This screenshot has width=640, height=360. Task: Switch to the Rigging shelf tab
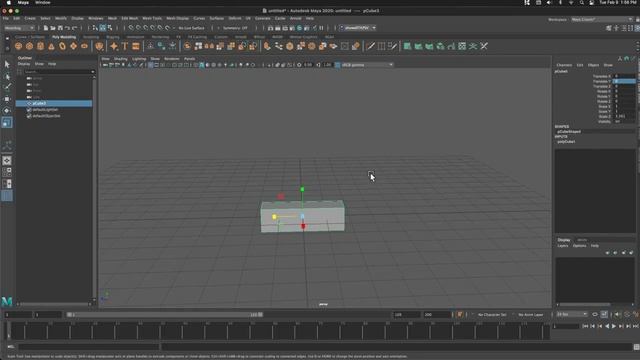[x=113, y=37]
